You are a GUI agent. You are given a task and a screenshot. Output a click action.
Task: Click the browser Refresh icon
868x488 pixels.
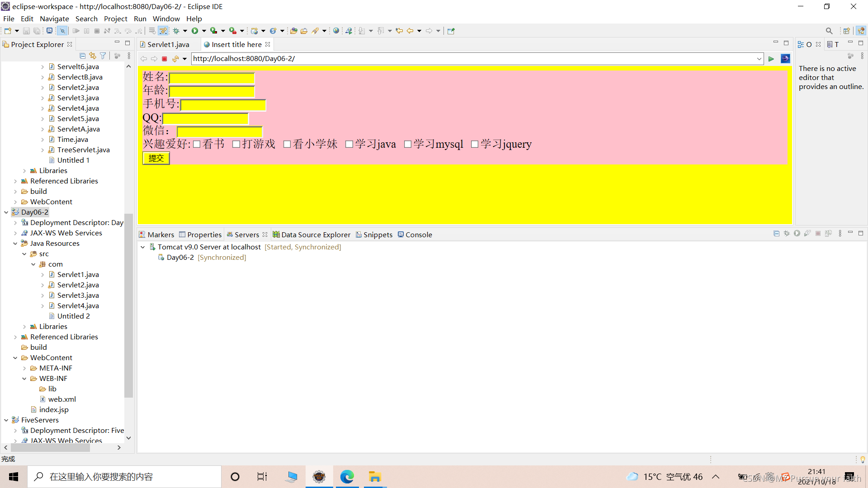click(175, 59)
